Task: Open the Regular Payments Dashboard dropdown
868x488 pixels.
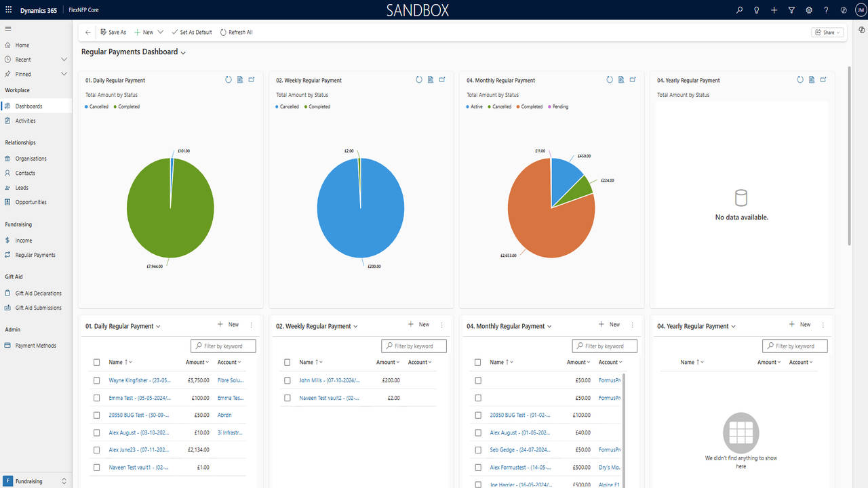Action: pyautogui.click(x=183, y=52)
